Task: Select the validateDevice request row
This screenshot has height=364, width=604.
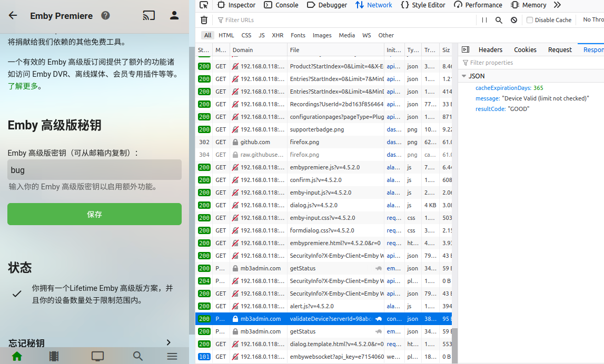Action: coord(323,319)
